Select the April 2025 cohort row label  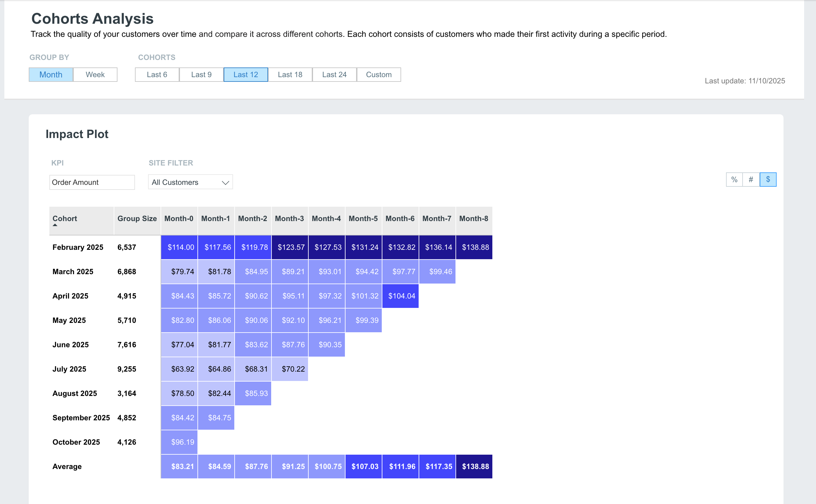[x=70, y=296]
